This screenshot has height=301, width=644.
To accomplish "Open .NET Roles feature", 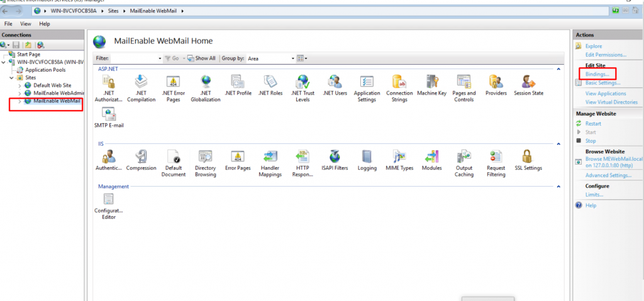I will [x=270, y=85].
